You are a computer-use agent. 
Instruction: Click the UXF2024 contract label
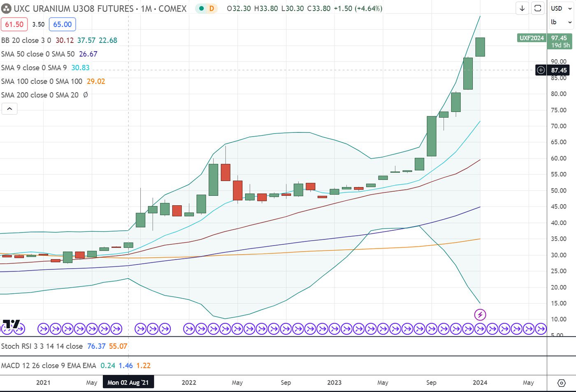pos(532,38)
